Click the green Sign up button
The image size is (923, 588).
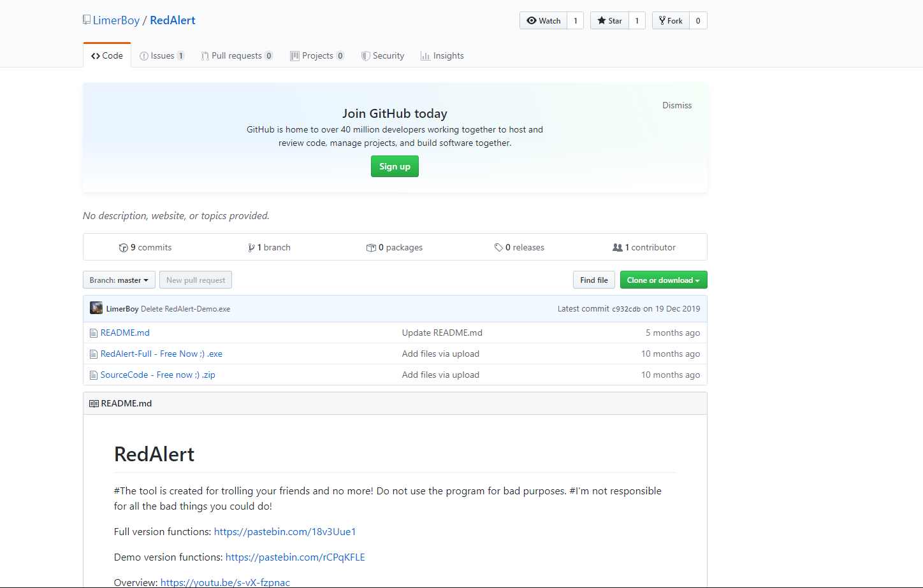395,166
